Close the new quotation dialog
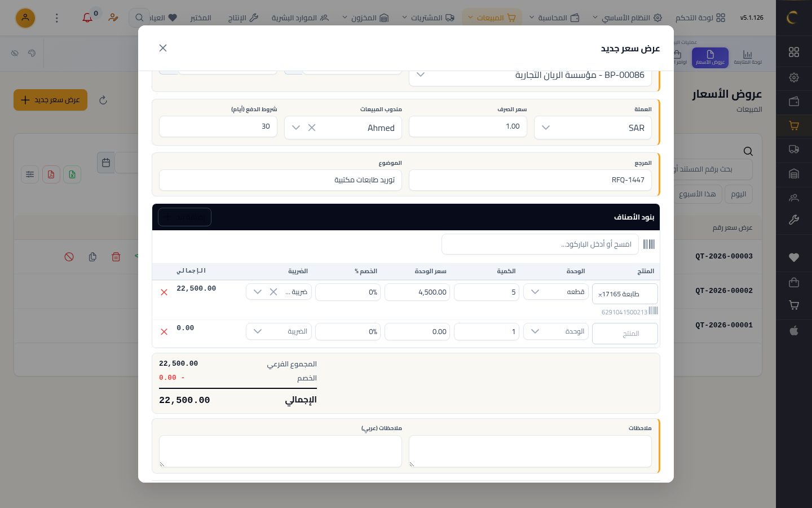Viewport: 812px width, 508px height. (163, 48)
